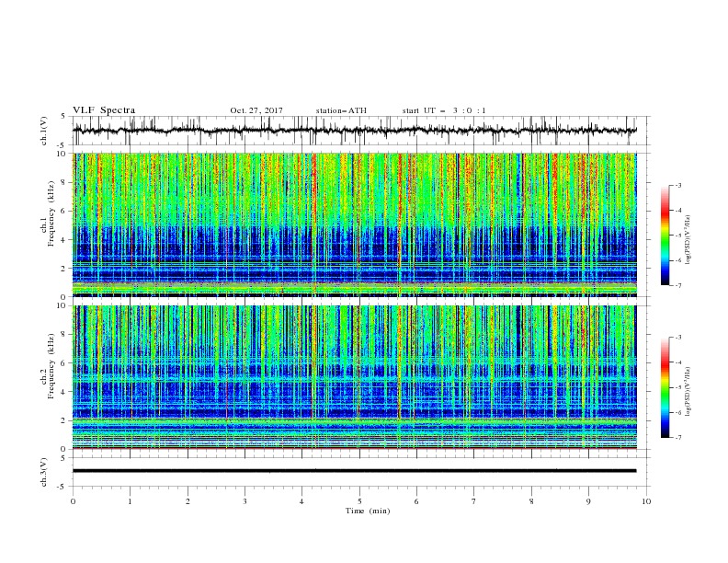The image size is (728, 563).
Task: Click the ch.3 flat black voltage trace
Action: tap(355, 471)
